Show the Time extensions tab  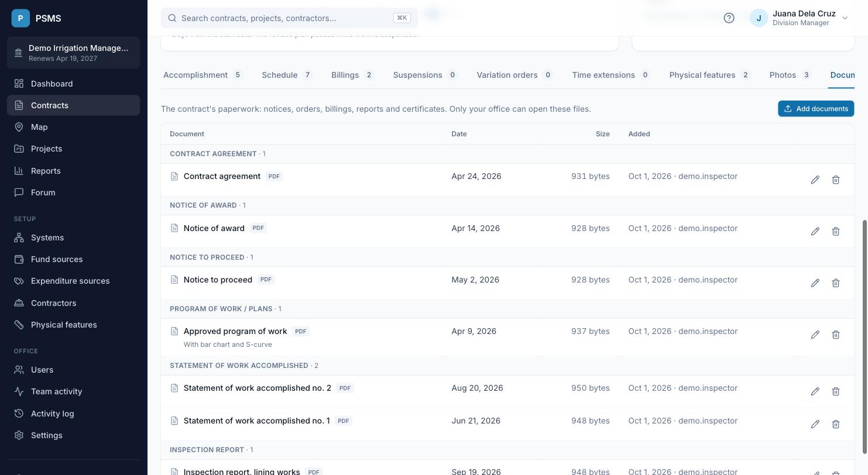611,75
